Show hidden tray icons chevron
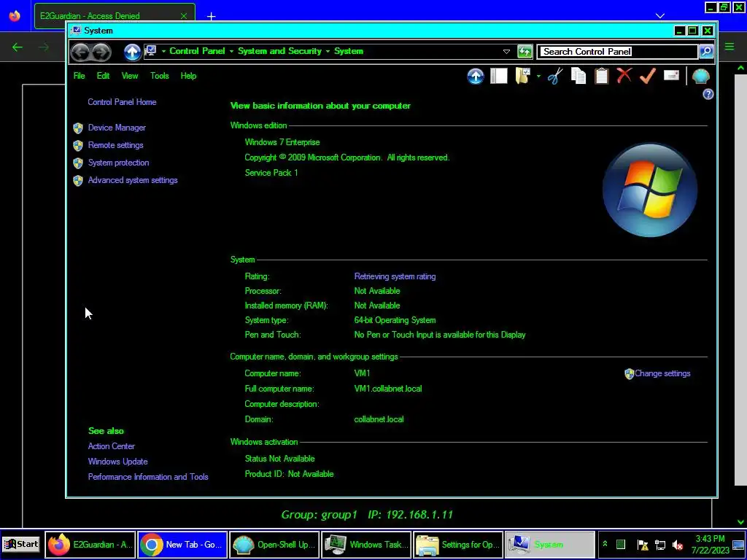Viewport: 747px width, 560px height. 605,543
